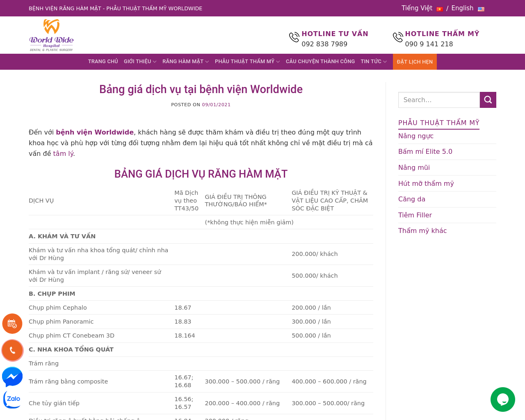Expand the Răng Hàm Mặt dropdown menu
Screen dimensions: 525x420
(x=185, y=62)
